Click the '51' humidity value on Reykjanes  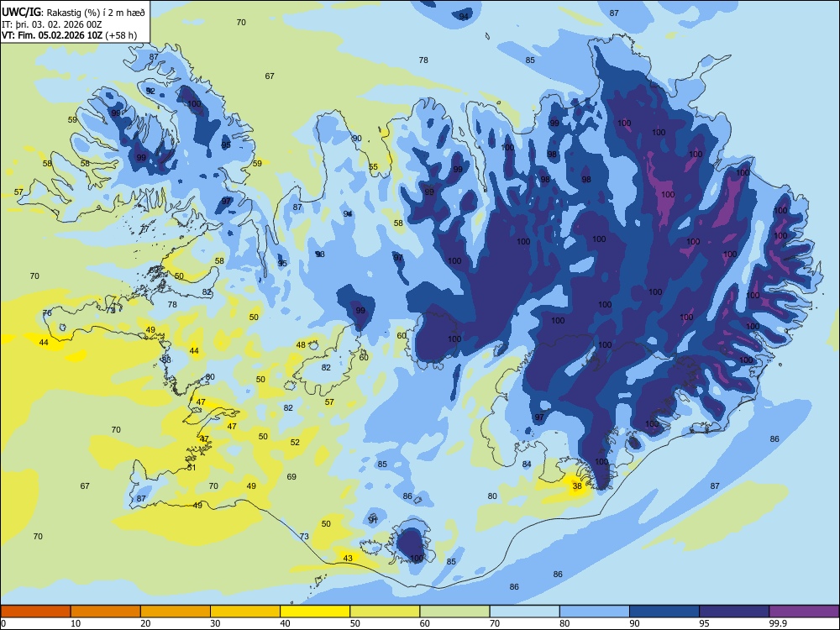(192, 468)
